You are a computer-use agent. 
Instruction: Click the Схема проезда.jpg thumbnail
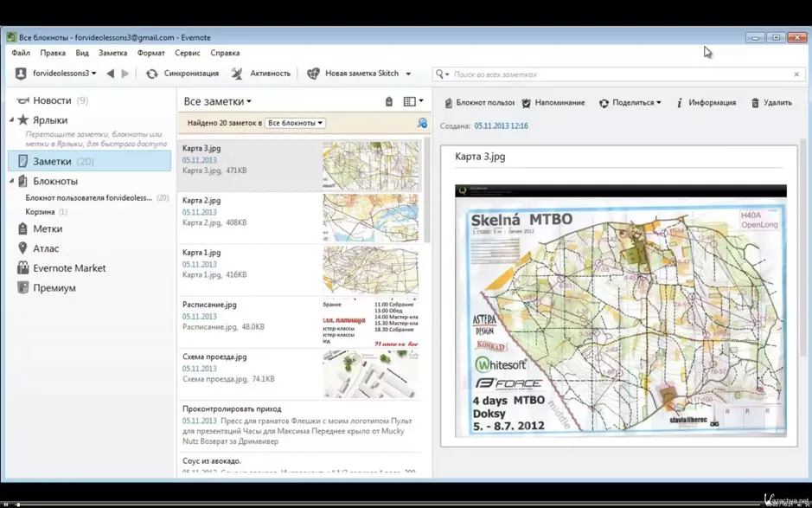[370, 375]
